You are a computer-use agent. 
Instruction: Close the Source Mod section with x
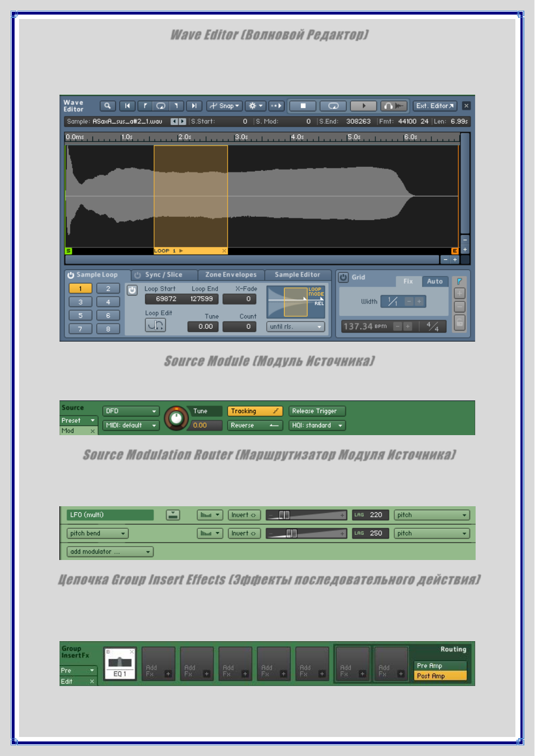pos(92,431)
